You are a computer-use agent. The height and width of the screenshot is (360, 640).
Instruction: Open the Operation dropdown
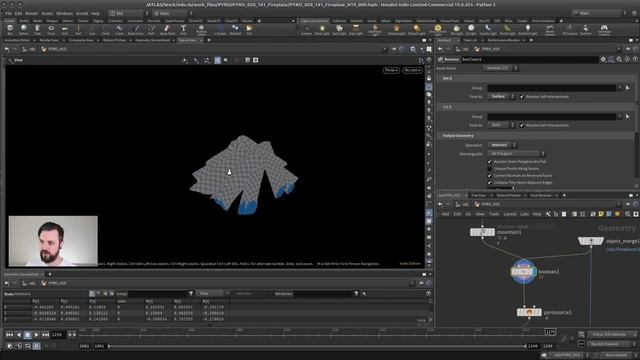pyautogui.click(x=502, y=145)
